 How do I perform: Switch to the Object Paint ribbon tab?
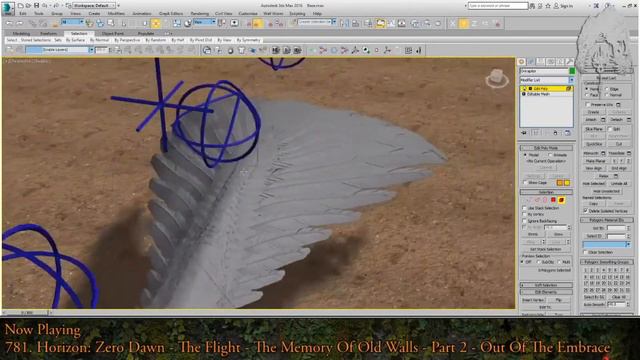tap(112, 33)
